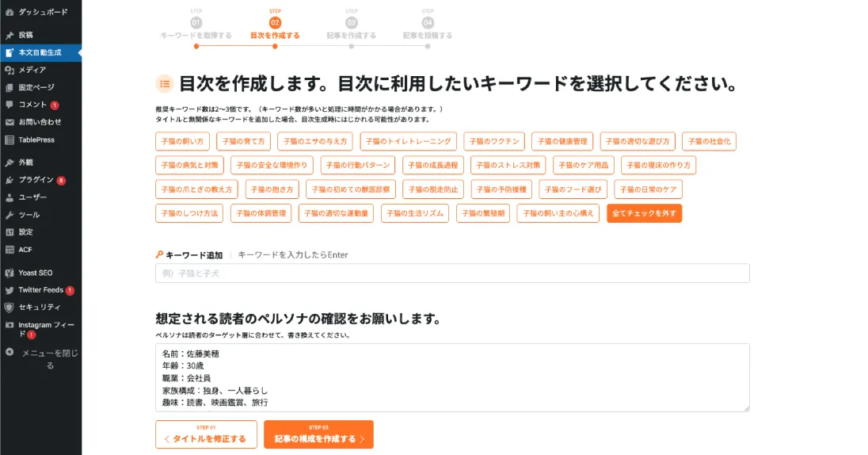Toggle the 子猫のワクチン keyword chip
This screenshot has height=455, width=868.
(494, 142)
